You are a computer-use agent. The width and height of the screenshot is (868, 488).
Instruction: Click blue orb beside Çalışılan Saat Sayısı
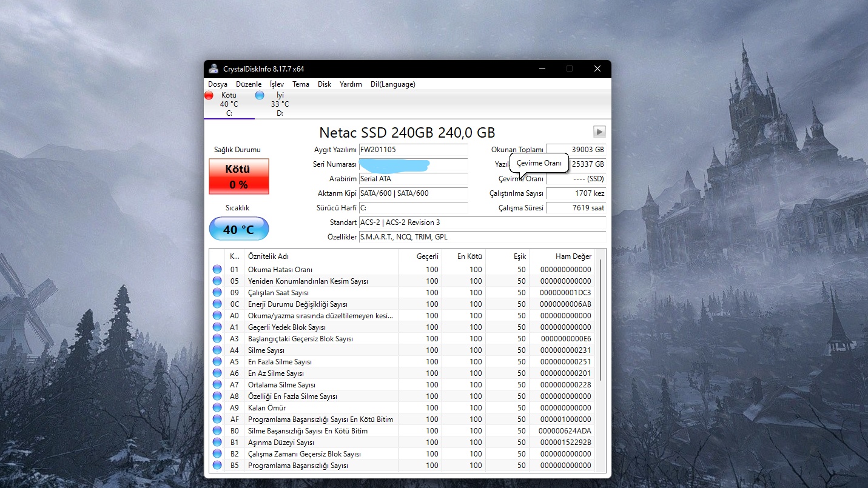coord(217,293)
